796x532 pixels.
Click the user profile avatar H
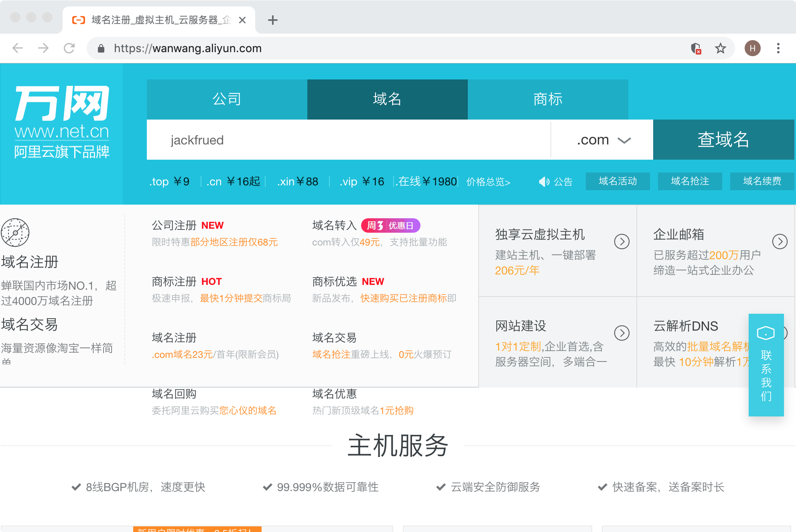(x=752, y=49)
